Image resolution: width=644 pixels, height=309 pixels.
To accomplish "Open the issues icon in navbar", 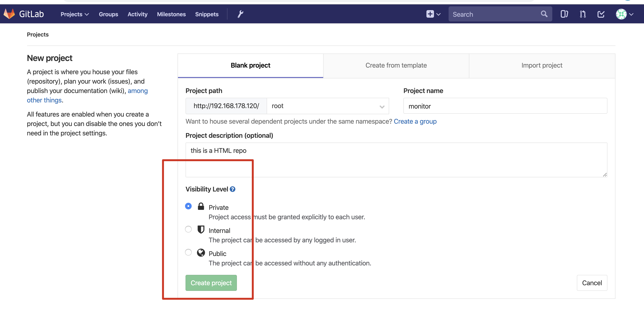I will [564, 14].
